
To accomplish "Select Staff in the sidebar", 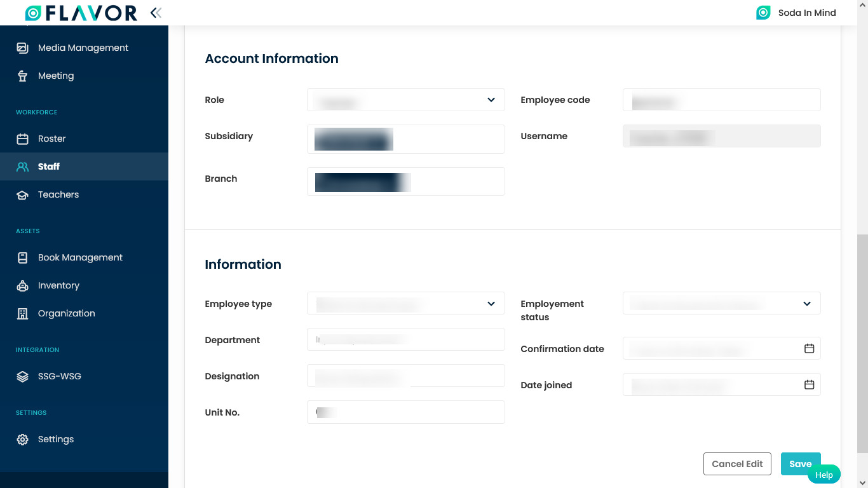I will point(49,166).
